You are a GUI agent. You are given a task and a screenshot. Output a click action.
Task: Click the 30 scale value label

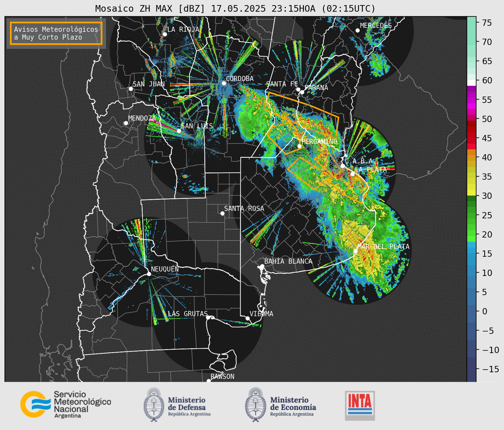click(x=487, y=196)
